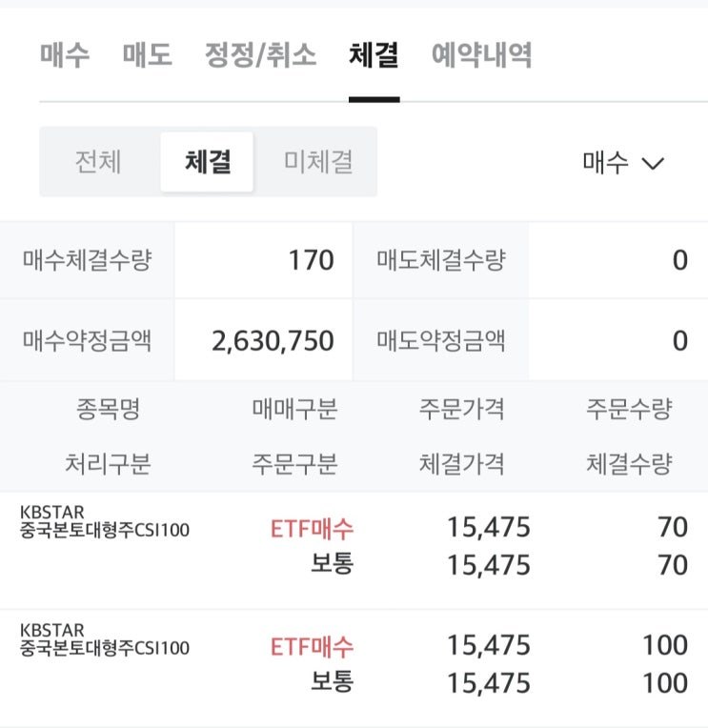Click the 매수약정금액 value 2,630,750
The width and height of the screenshot is (708, 728).
tap(273, 341)
